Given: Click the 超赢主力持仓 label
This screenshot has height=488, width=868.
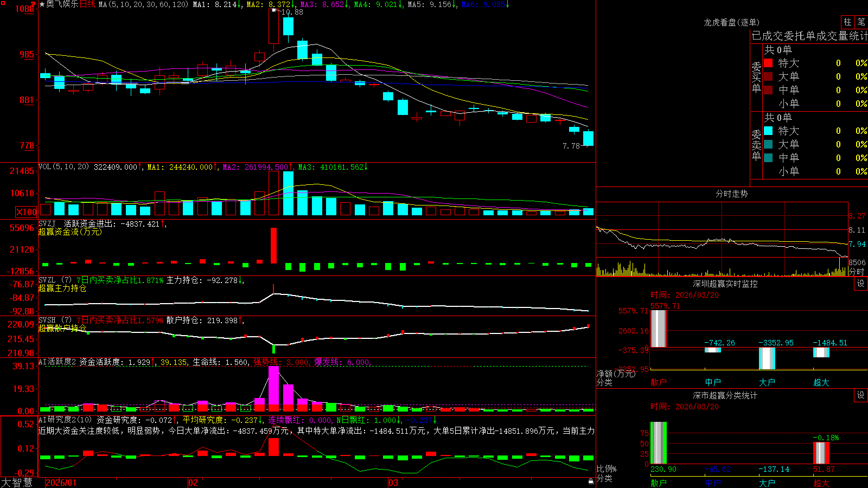Looking at the screenshot, I should pos(62,288).
